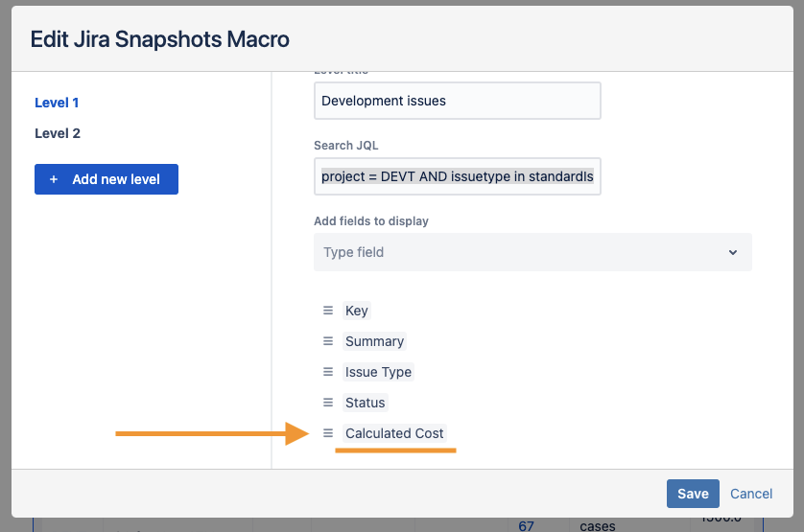Grab the drag handle next to Issue Type
Viewport: 804px width, 532px height.
[328, 372]
